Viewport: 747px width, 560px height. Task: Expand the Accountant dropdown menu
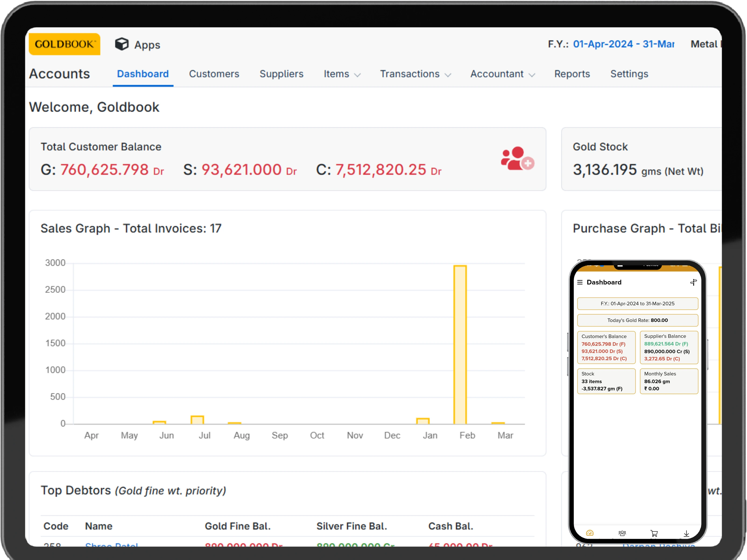tap(502, 74)
